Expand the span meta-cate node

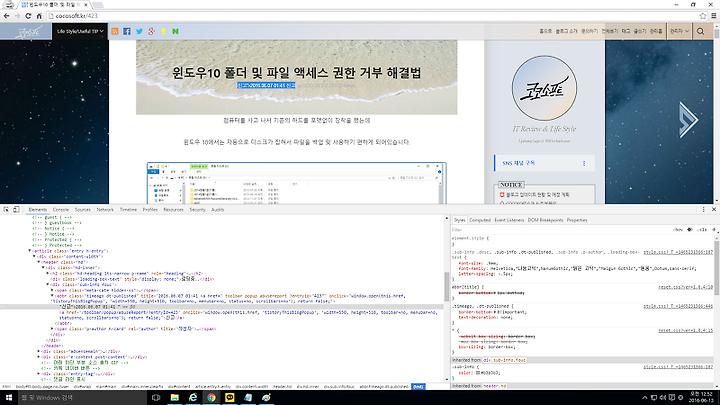click(52, 290)
